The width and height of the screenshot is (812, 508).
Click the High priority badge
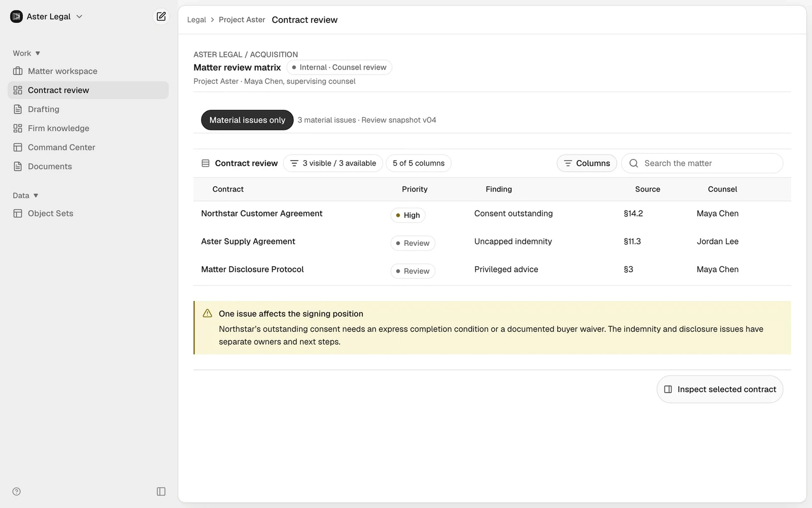tap(408, 215)
